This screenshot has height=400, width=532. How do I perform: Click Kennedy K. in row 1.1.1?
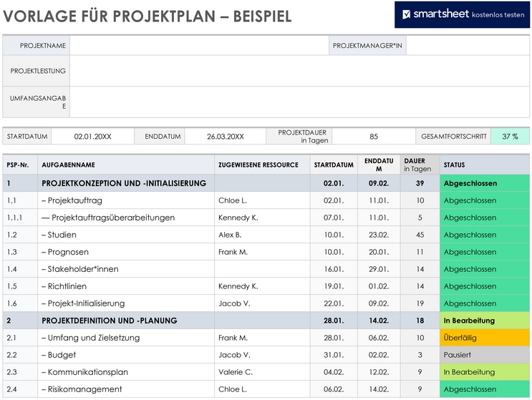click(262, 218)
